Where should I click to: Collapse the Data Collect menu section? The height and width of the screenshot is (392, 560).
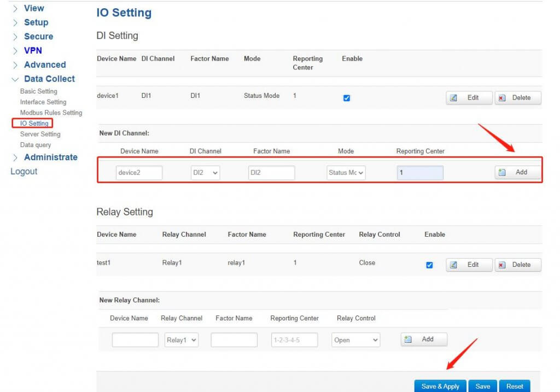click(x=49, y=79)
